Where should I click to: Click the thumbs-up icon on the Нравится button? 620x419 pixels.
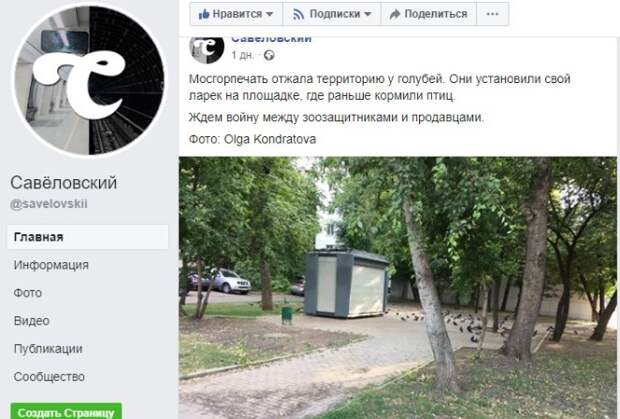[204, 14]
